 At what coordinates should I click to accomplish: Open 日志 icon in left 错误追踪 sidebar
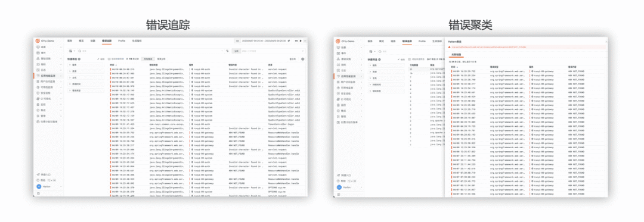pyautogui.click(x=38, y=70)
